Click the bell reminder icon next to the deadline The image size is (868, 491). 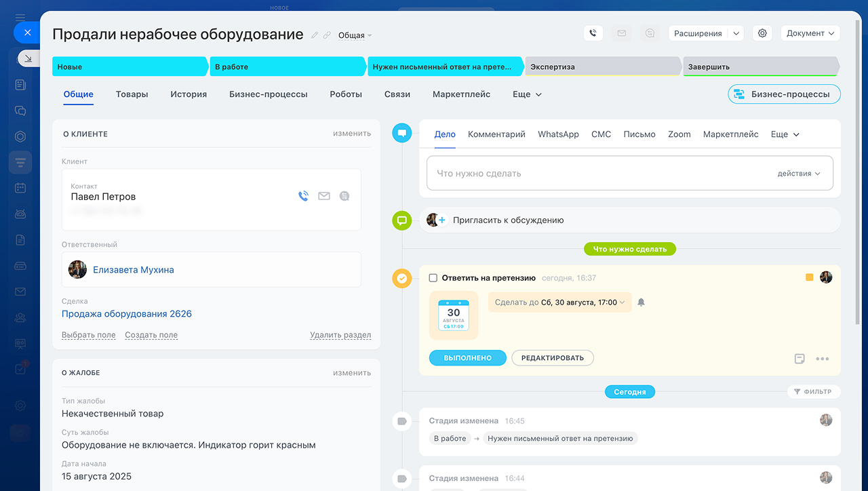click(641, 302)
